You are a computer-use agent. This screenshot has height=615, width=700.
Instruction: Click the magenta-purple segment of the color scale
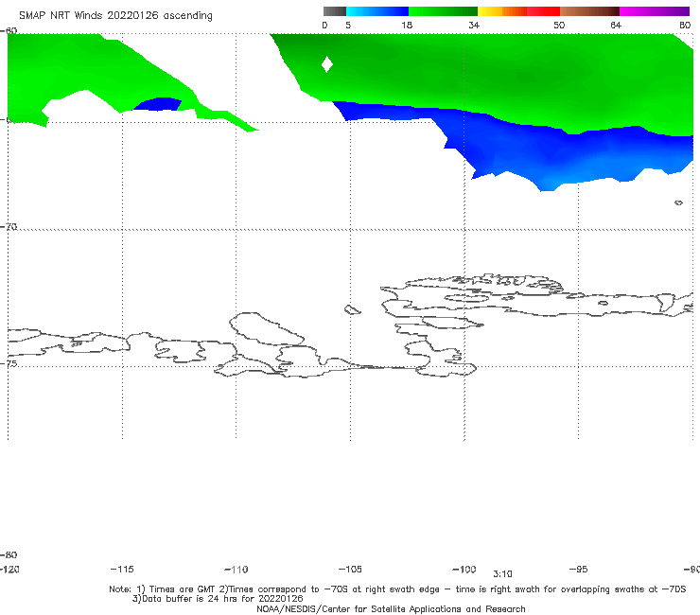click(x=655, y=11)
